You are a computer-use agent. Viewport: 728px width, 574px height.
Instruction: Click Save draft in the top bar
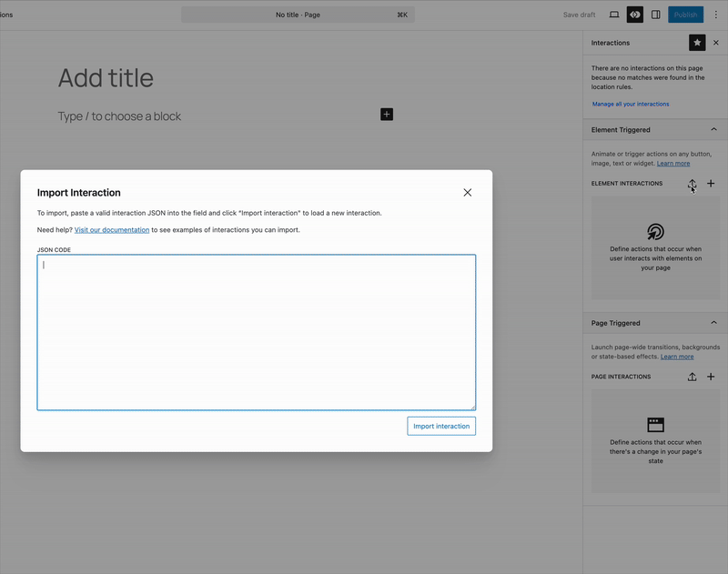[579, 15]
